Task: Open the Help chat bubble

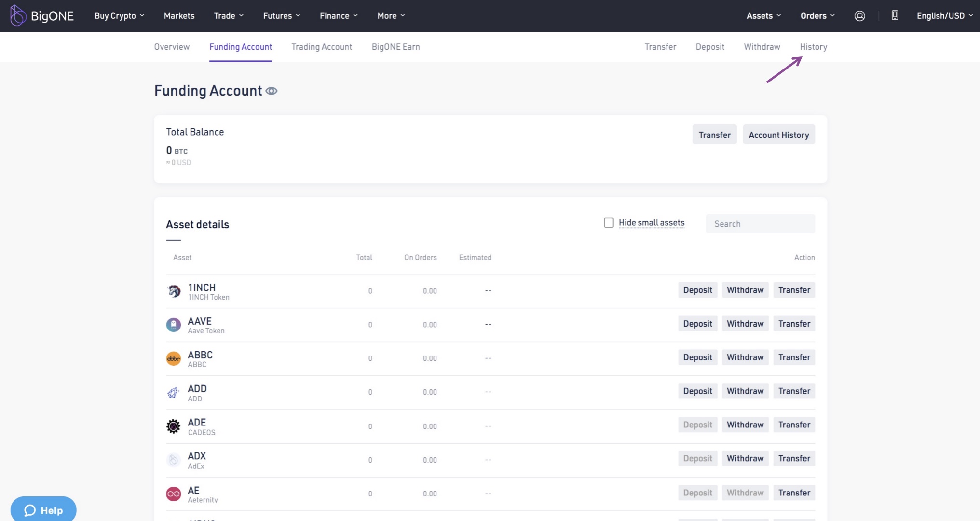Action: tap(43, 510)
